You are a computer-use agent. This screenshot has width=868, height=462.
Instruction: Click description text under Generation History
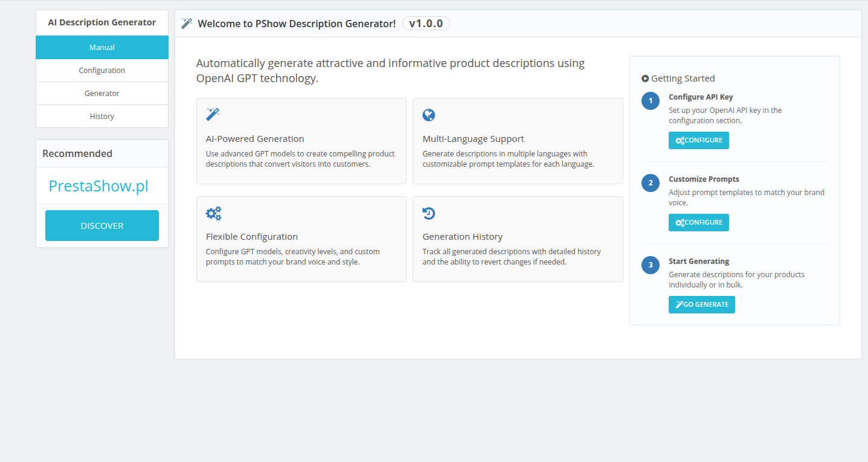pos(512,257)
